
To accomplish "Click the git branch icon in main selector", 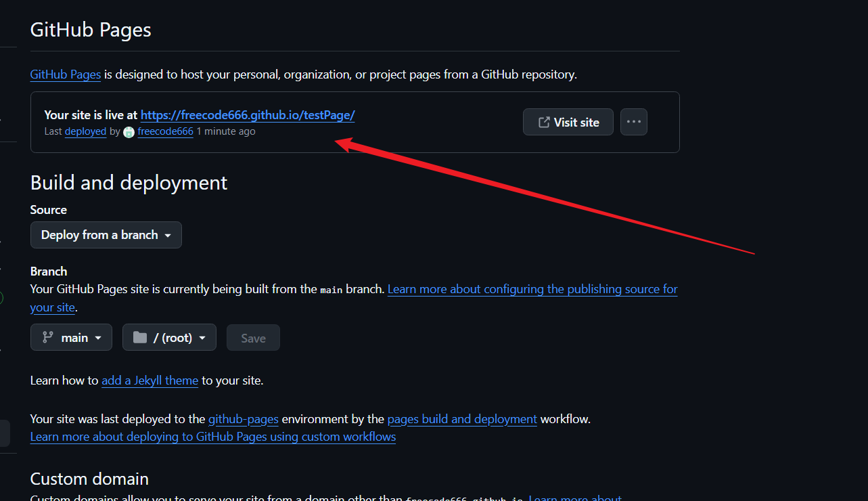I will tap(48, 337).
